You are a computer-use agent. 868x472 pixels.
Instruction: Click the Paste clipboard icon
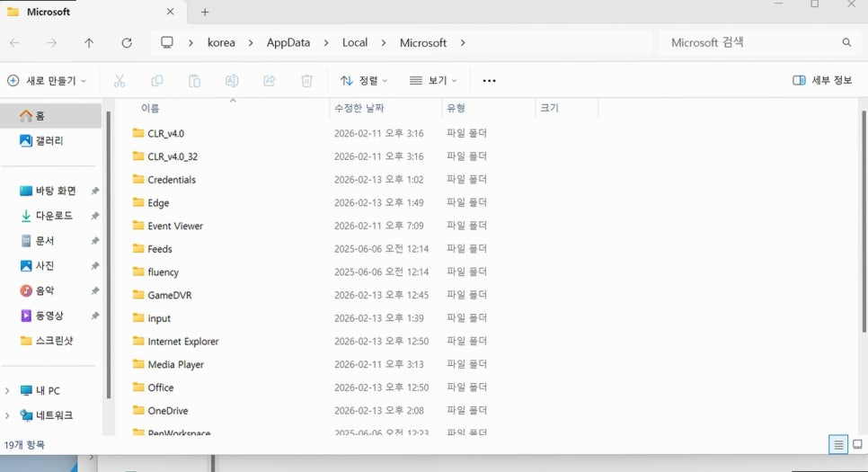[x=194, y=81]
